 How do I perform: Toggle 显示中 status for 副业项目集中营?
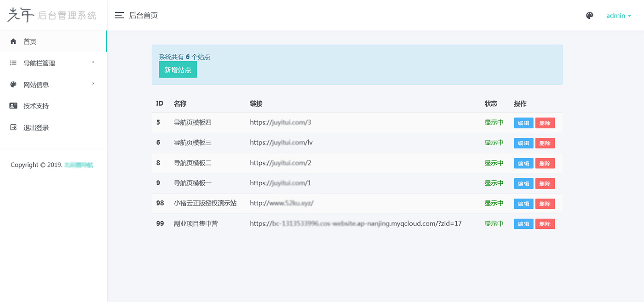494,223
